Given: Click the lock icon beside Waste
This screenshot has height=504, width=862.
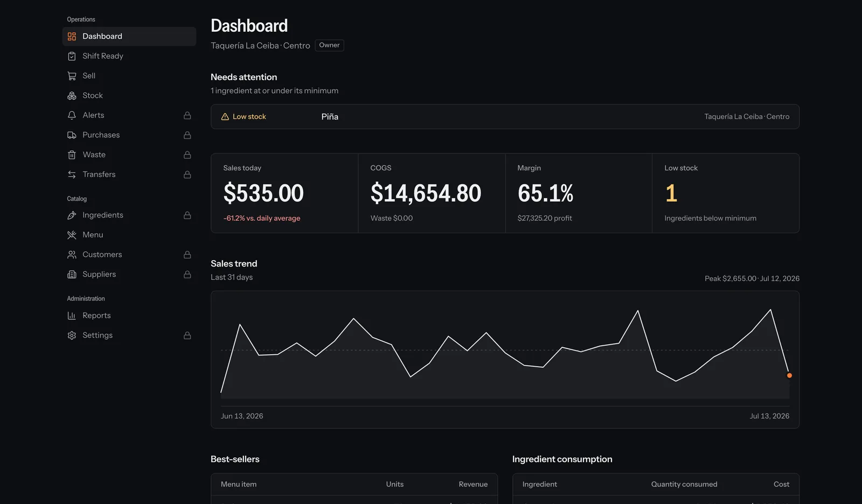Looking at the screenshot, I should (187, 155).
